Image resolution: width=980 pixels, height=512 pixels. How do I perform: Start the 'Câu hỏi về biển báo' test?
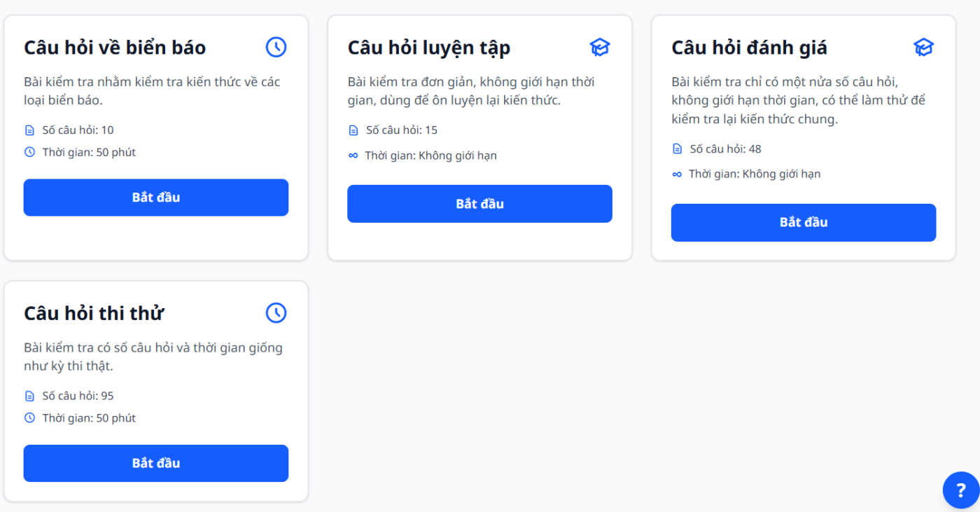pos(156,198)
